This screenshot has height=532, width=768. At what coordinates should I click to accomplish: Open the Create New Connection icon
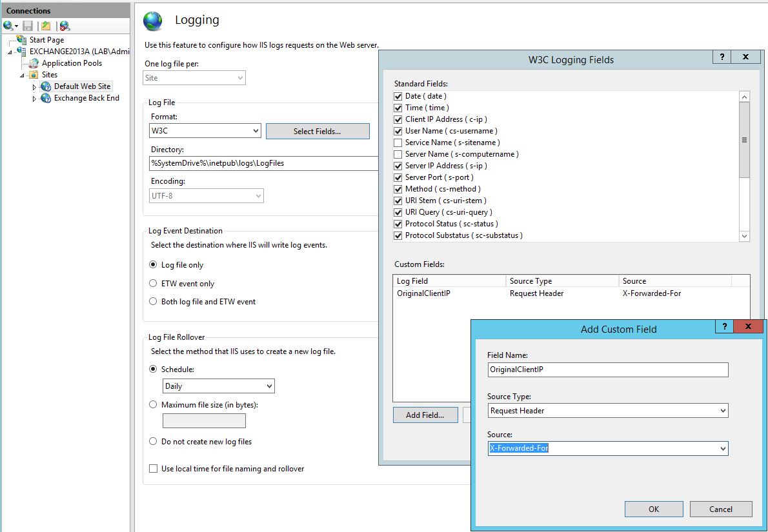[9, 25]
